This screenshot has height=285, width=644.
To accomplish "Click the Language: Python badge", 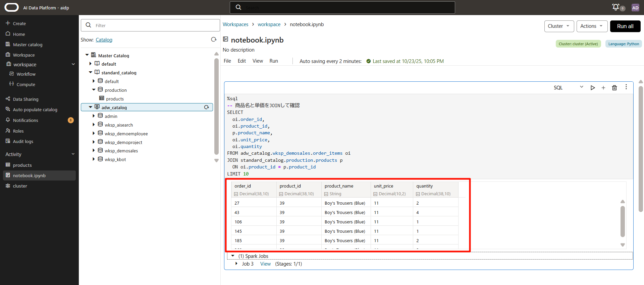I will [x=624, y=44].
